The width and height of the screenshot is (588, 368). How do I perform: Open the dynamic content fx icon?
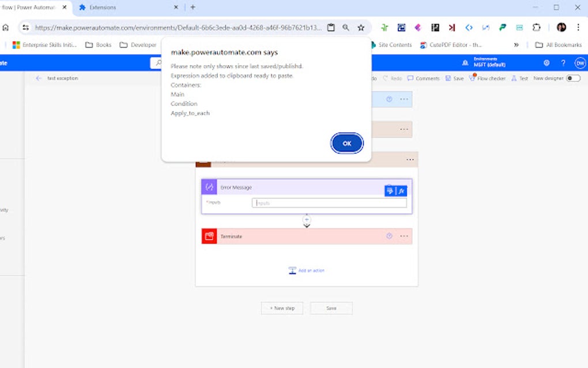tap(401, 190)
